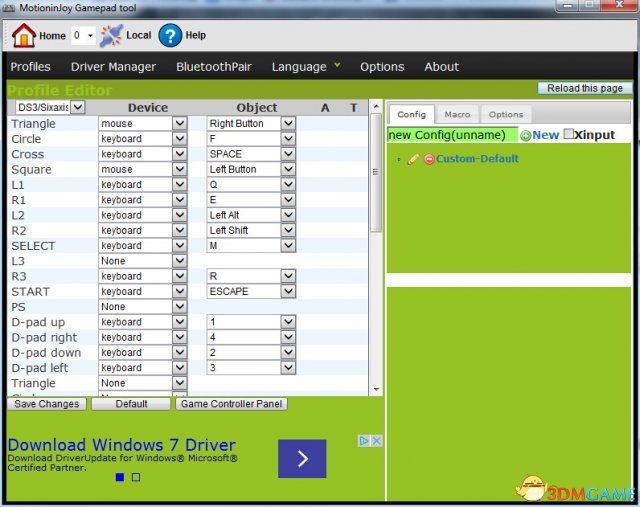Open R3 object dropdown showing R
The image size is (640, 507).
(251, 276)
